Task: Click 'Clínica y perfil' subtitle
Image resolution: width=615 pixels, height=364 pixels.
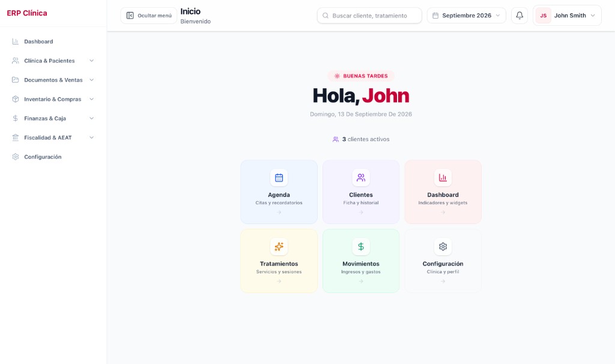Action: tap(443, 272)
